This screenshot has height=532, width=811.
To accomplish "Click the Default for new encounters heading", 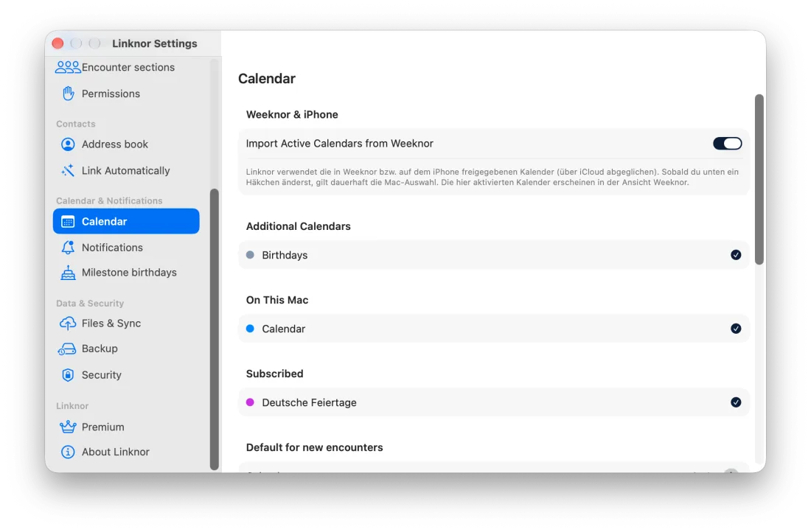I will (x=315, y=448).
